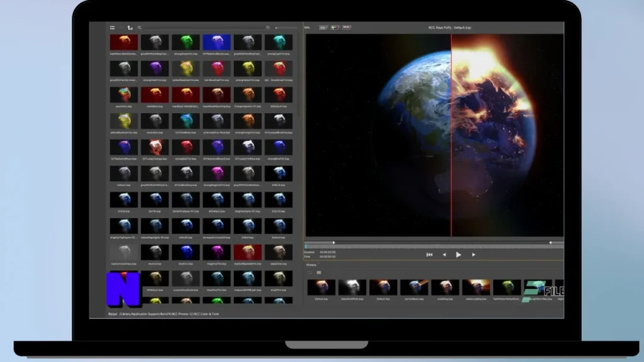This screenshot has height=362, width=644.
Task: Click the magnifier search icon
Action: [x=139, y=28]
